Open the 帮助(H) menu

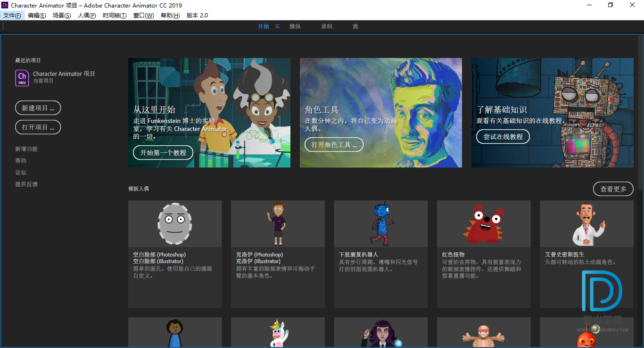pyautogui.click(x=170, y=16)
